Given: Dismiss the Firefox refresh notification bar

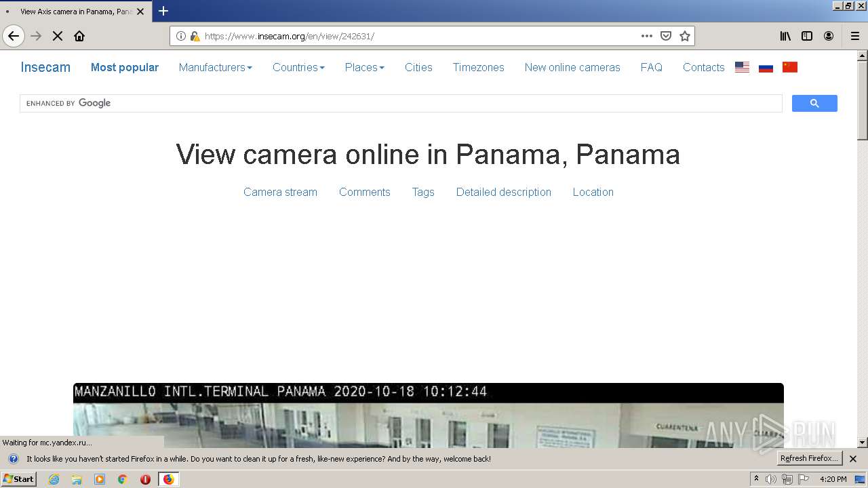Looking at the screenshot, I should click(853, 459).
